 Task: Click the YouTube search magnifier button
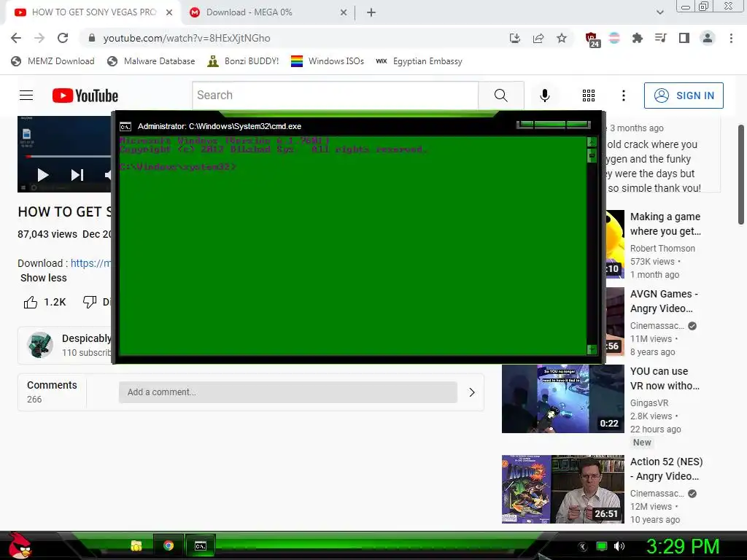tap(500, 96)
